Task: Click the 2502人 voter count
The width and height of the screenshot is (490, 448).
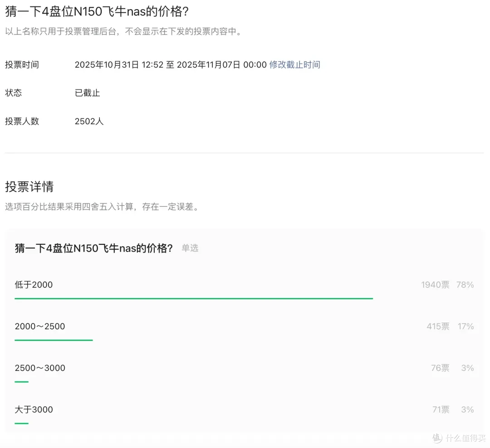Action: tap(89, 121)
